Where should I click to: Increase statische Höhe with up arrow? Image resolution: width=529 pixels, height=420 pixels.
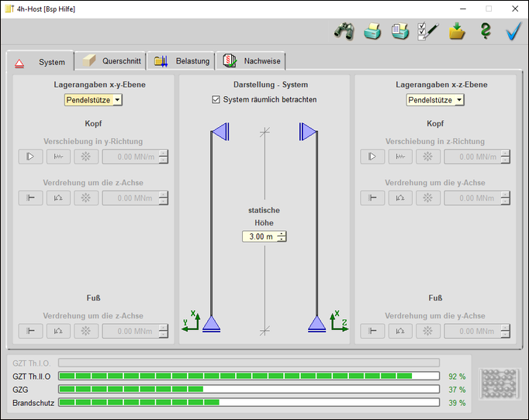click(282, 233)
